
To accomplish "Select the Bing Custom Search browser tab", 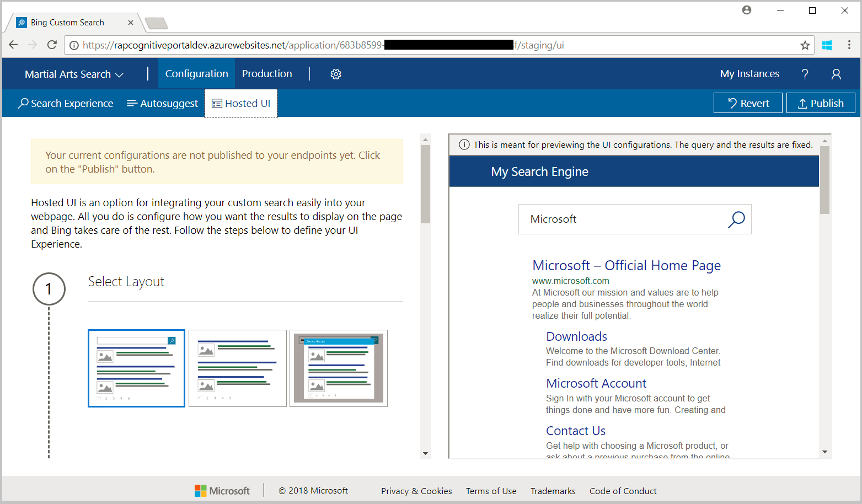I will click(x=62, y=22).
